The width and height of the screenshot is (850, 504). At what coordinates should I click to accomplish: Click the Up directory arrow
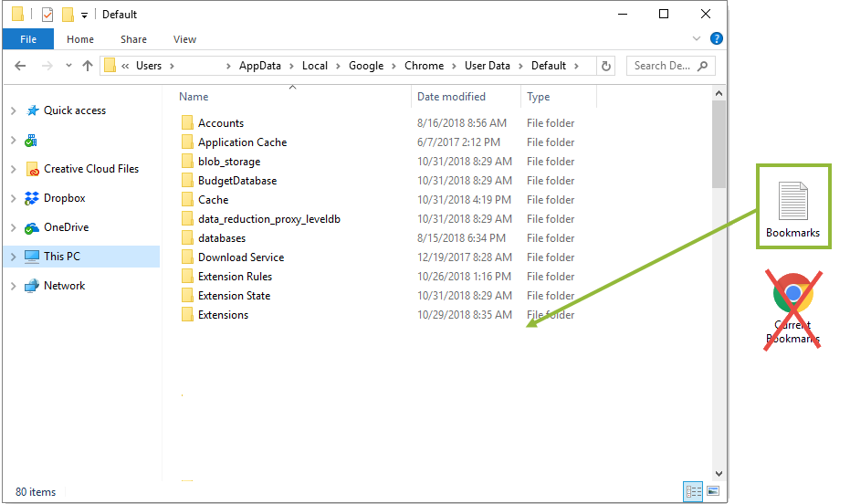(x=88, y=66)
